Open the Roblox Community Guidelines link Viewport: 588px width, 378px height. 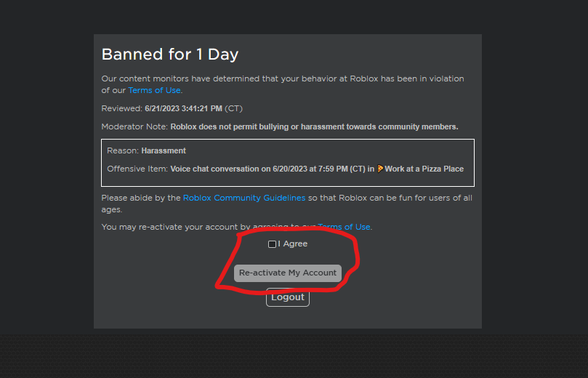coord(243,198)
